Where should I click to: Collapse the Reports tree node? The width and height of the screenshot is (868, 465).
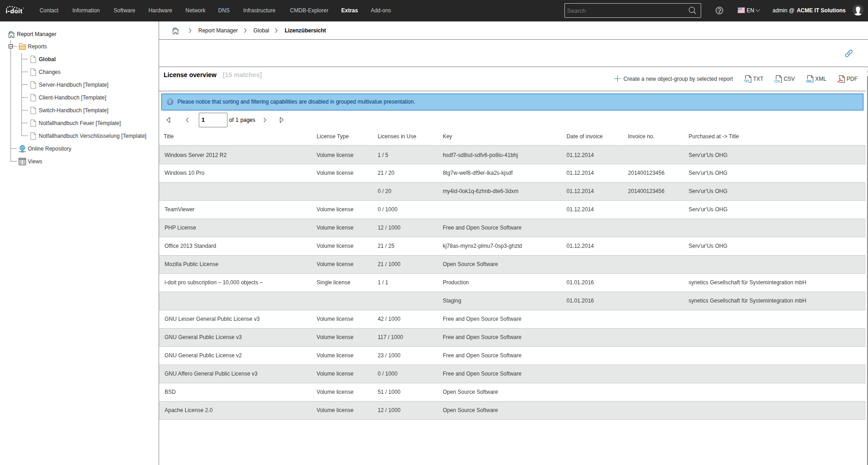[10, 47]
